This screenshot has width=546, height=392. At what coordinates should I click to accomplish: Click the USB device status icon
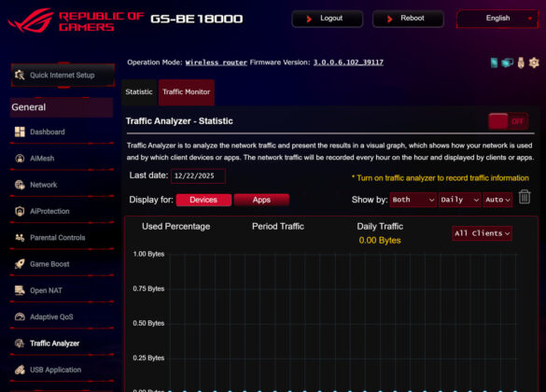[521, 63]
